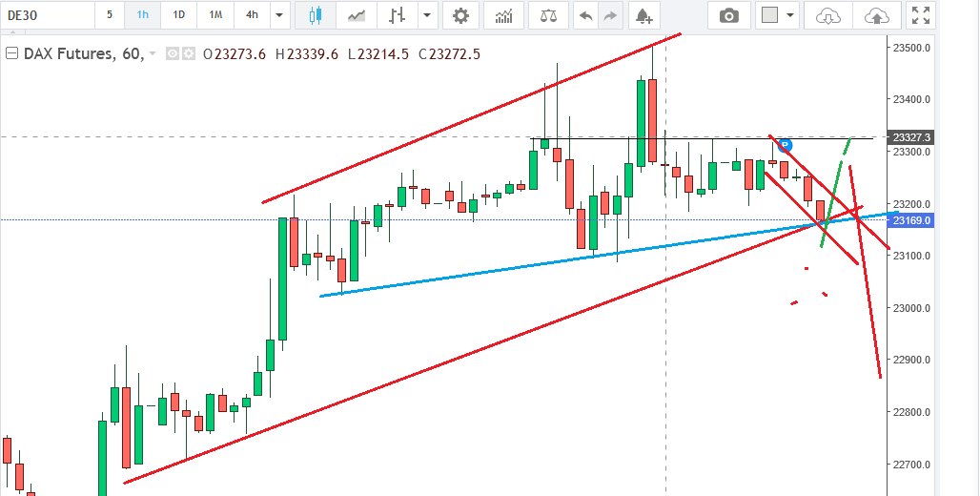Open DAX Futures series settings gear
Image resolution: width=980 pixels, height=496 pixels.
[x=189, y=53]
